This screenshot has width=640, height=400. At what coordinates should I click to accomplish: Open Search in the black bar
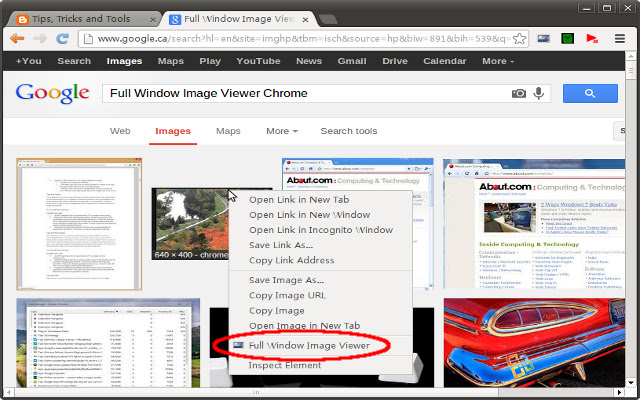[74, 61]
